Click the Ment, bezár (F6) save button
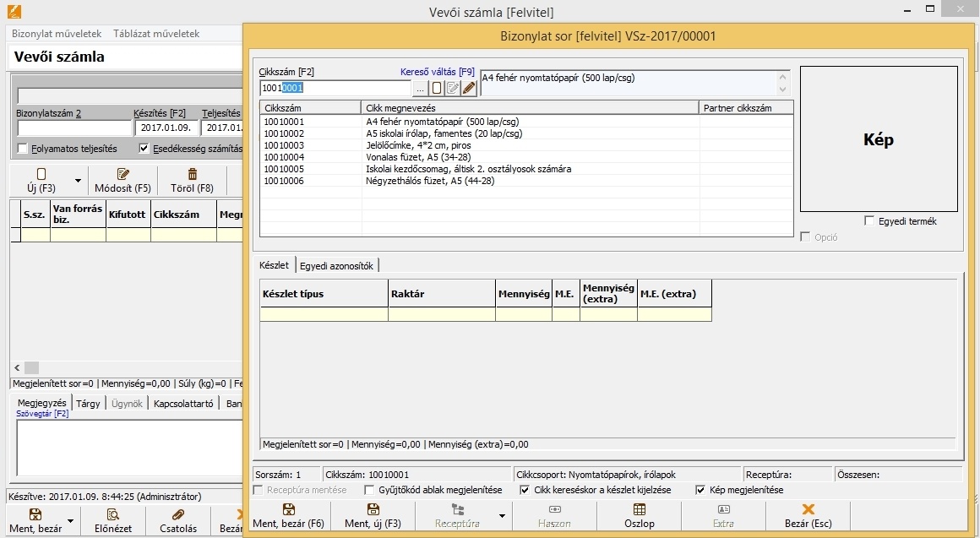Viewport: 980px width, 538px height. click(288, 516)
